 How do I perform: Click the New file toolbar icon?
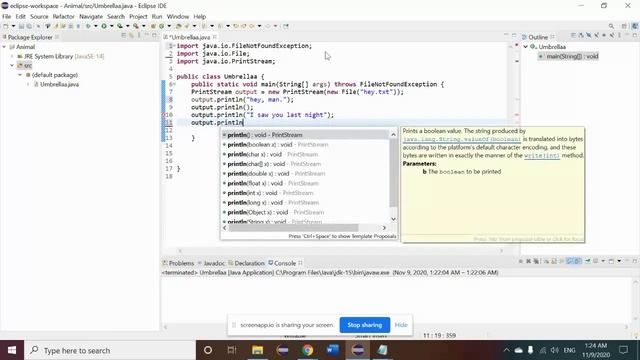[x=6, y=26]
